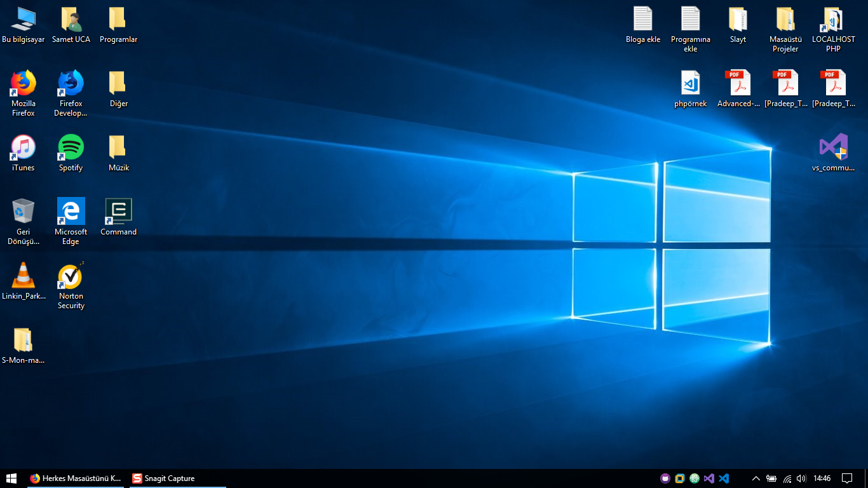Select the Microsoft Edge shortcut

(71, 221)
